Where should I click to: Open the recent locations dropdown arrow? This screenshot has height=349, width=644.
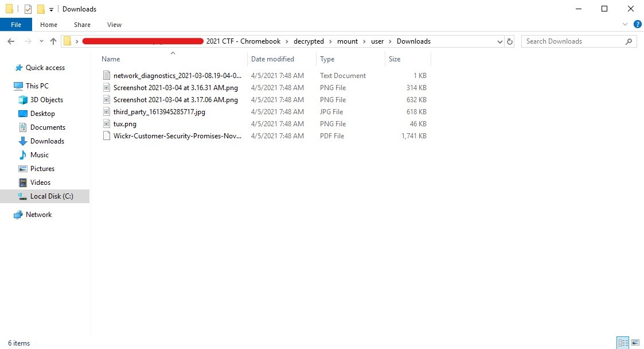pyautogui.click(x=41, y=41)
